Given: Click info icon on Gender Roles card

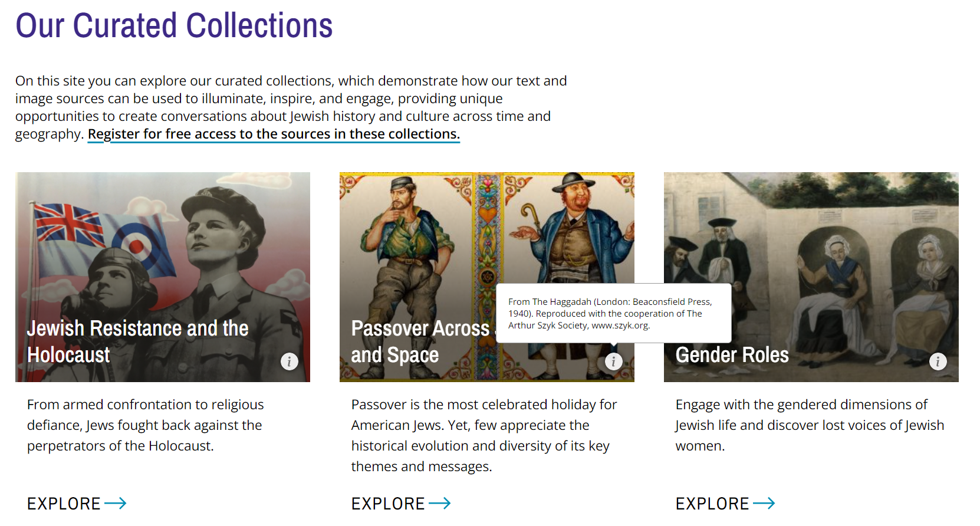Looking at the screenshot, I should point(938,361).
